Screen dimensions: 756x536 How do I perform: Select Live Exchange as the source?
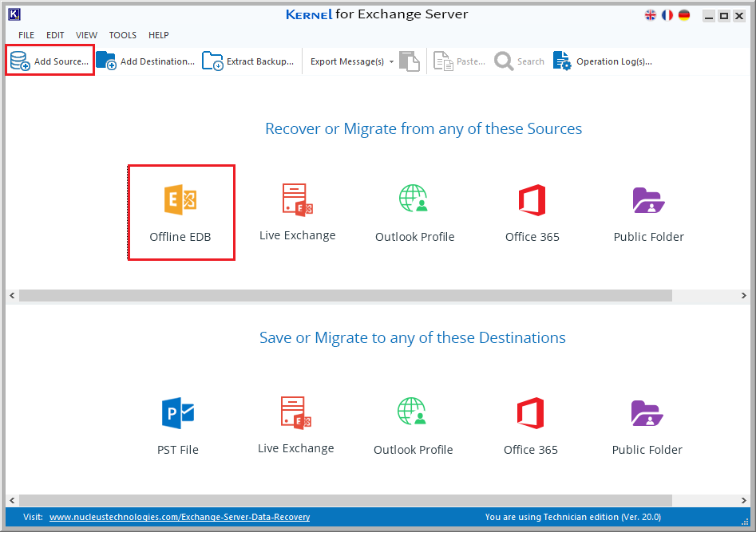coord(298,212)
